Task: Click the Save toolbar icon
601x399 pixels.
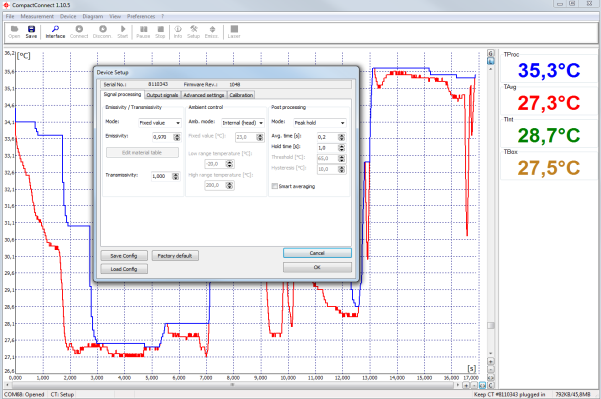Action: click(x=31, y=29)
